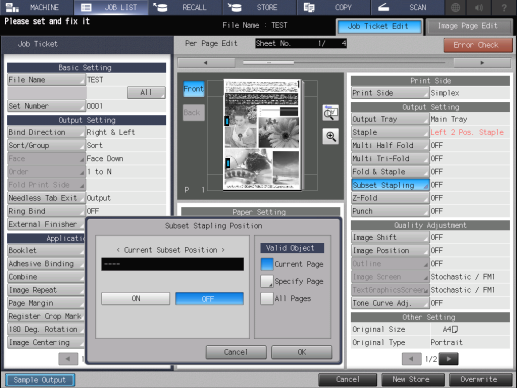This screenshot has width=517, height=388.
Task: Click the globe icon in top bar
Action: [455, 7]
